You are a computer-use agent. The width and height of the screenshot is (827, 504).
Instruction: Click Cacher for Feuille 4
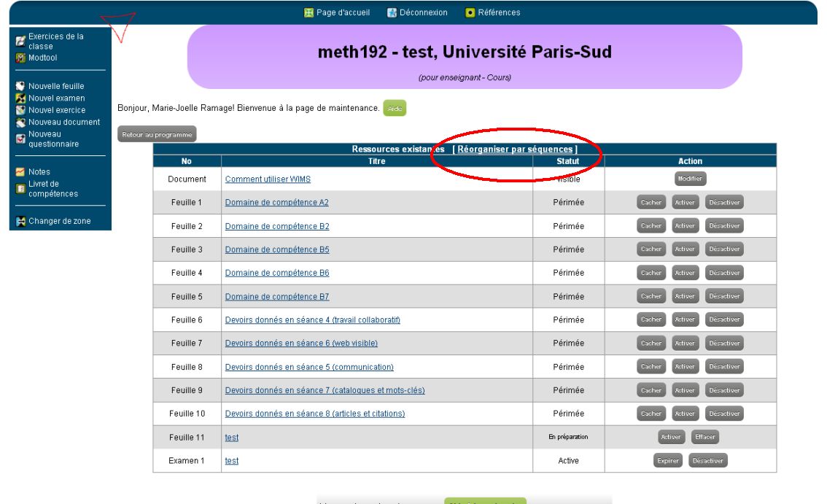click(x=651, y=273)
